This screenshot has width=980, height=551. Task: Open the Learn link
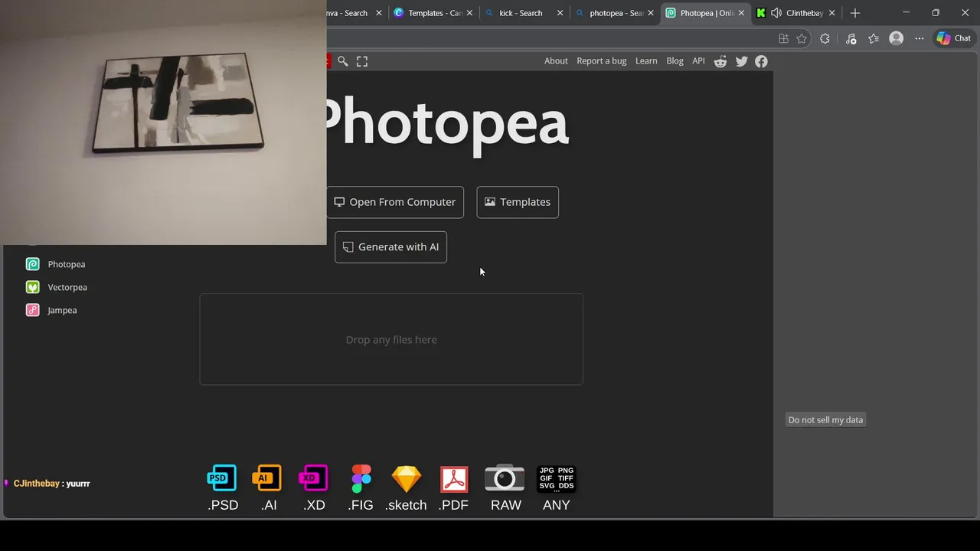646,61
